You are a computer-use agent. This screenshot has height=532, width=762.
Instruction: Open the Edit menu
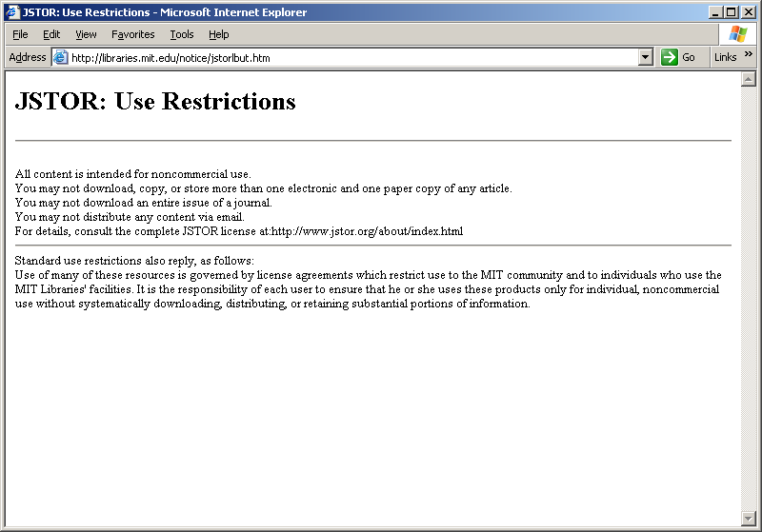(51, 34)
